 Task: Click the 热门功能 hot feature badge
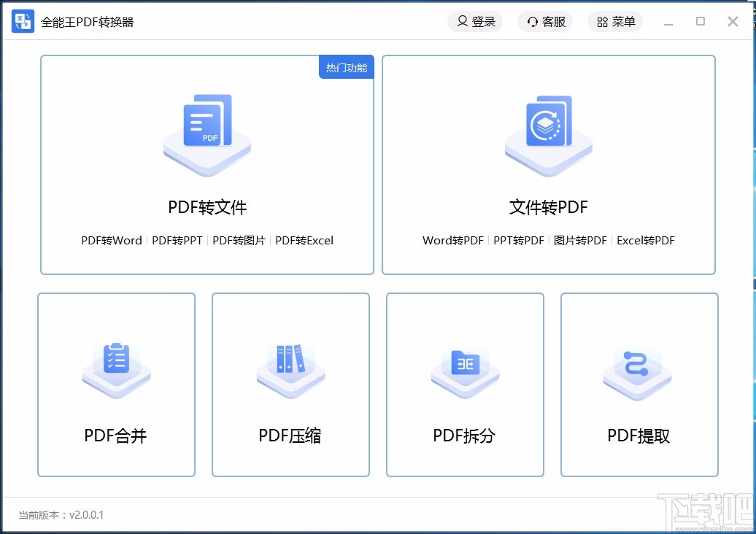346,66
